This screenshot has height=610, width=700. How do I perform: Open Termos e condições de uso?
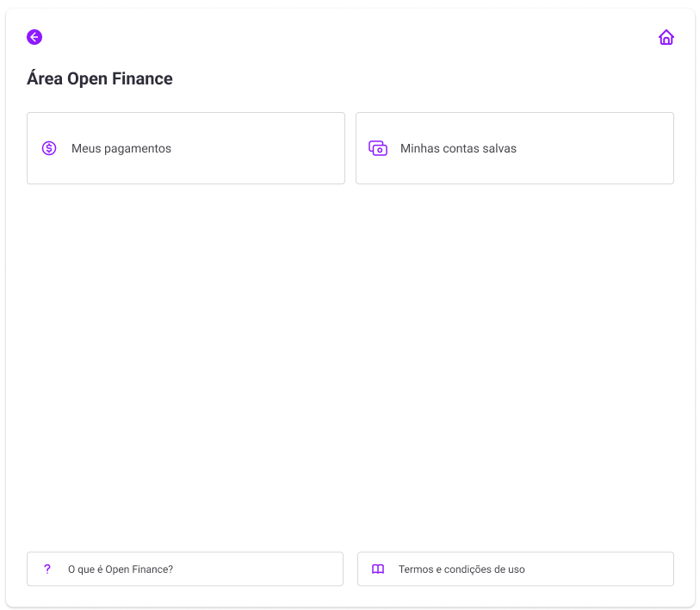coord(516,569)
